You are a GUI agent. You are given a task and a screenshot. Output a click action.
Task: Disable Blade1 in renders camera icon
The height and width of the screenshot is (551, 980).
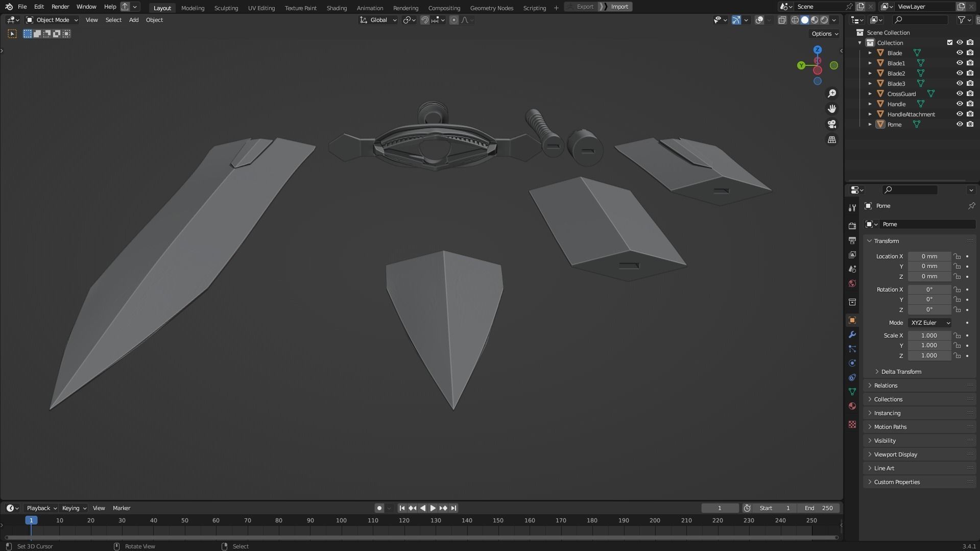pos(970,63)
